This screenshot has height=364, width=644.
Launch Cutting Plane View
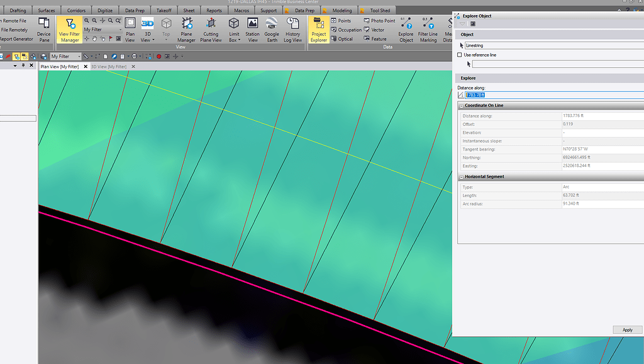pyautogui.click(x=211, y=30)
